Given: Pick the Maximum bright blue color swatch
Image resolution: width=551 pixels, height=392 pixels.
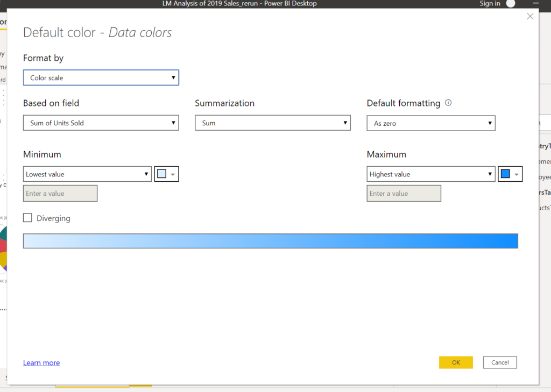Looking at the screenshot, I should [x=505, y=174].
